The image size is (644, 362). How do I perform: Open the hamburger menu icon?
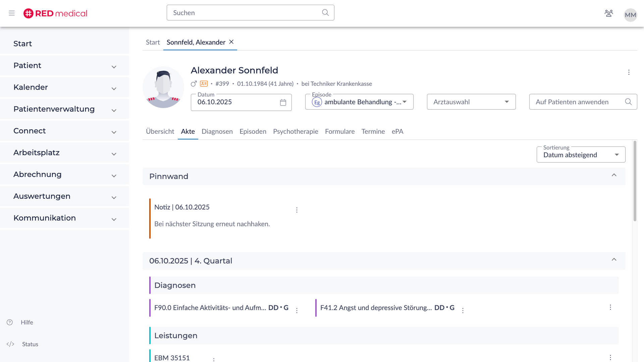pos(12,13)
